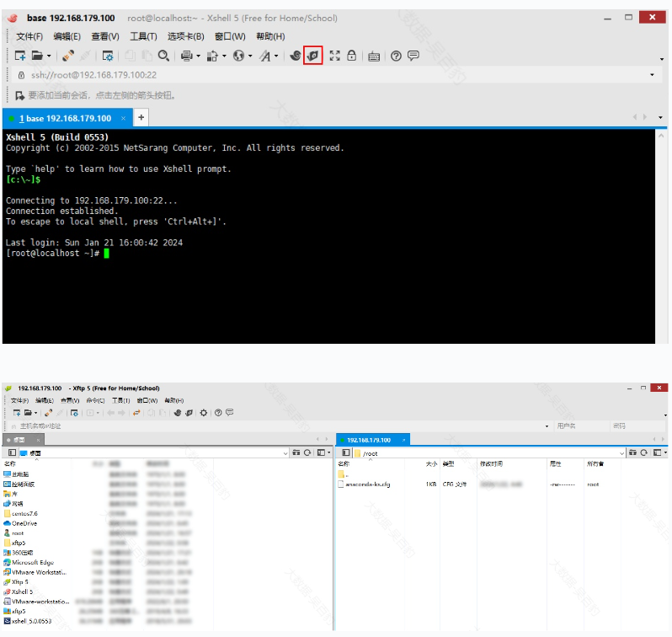
Task: Click the Font icon in Xshell toolbar
Action: tap(265, 56)
